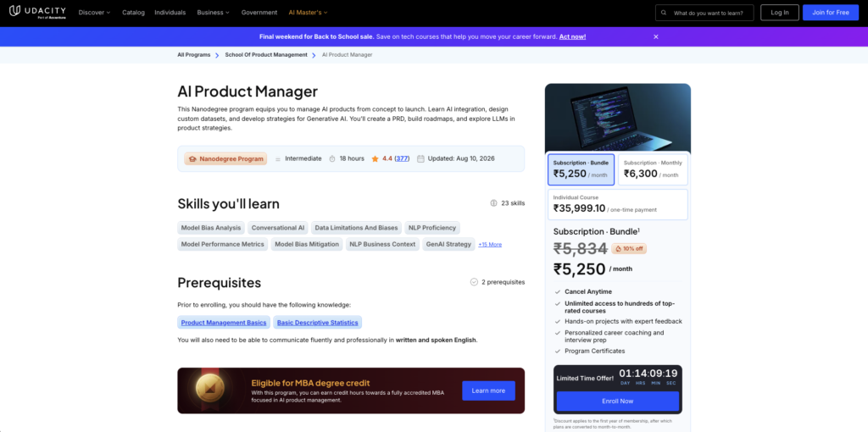868x432 pixels.
Task: Open the Discover dropdown menu
Action: pyautogui.click(x=95, y=12)
